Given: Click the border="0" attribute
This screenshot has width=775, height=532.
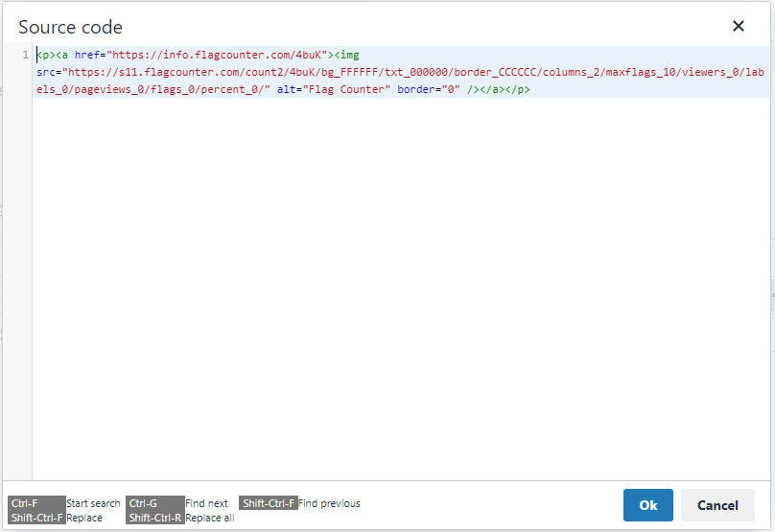Looking at the screenshot, I should (429, 89).
